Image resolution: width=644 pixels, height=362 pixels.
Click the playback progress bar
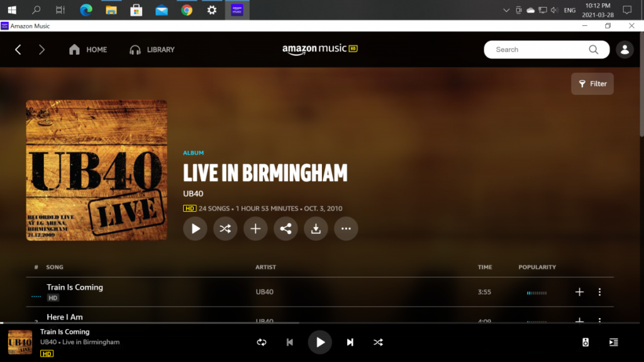pyautogui.click(x=319, y=323)
